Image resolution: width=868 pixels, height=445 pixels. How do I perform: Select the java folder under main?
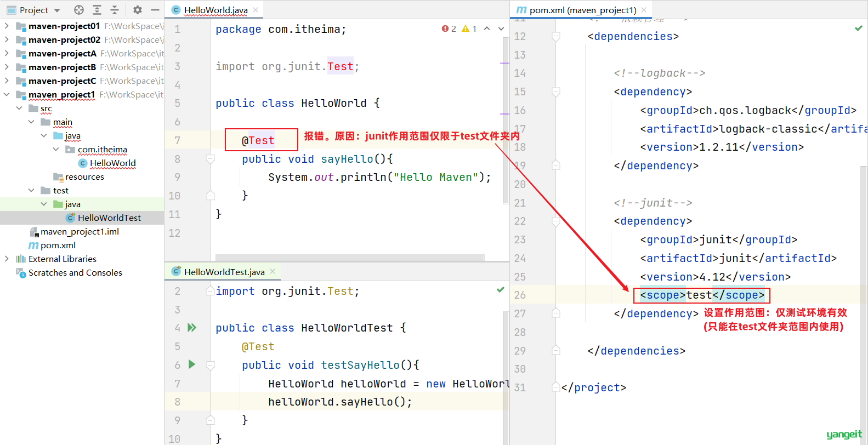(72, 135)
